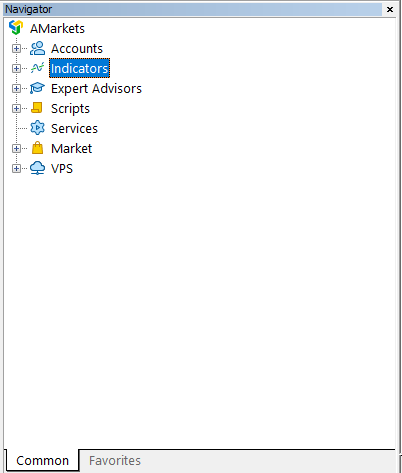Click the AMarkets cube logo icon

(x=16, y=28)
